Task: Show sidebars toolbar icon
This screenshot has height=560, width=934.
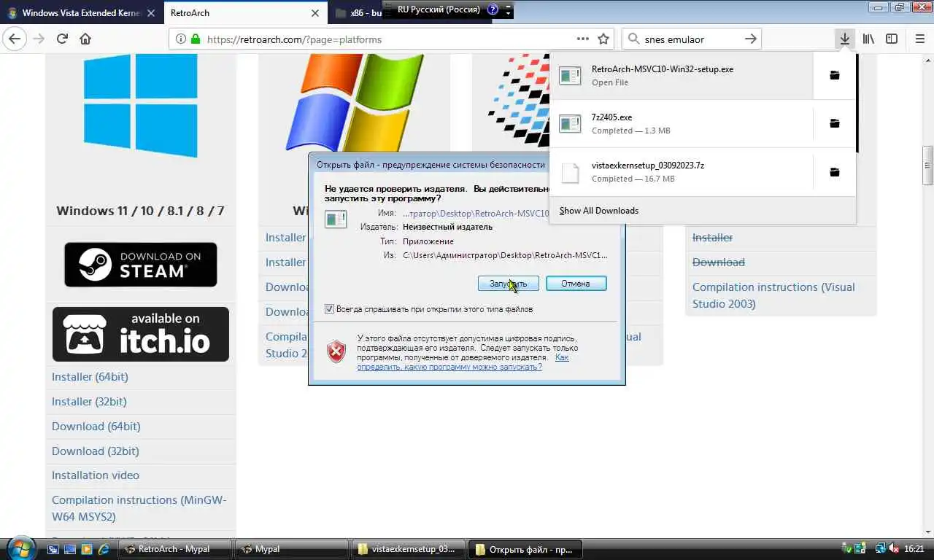Action: pyautogui.click(x=892, y=39)
